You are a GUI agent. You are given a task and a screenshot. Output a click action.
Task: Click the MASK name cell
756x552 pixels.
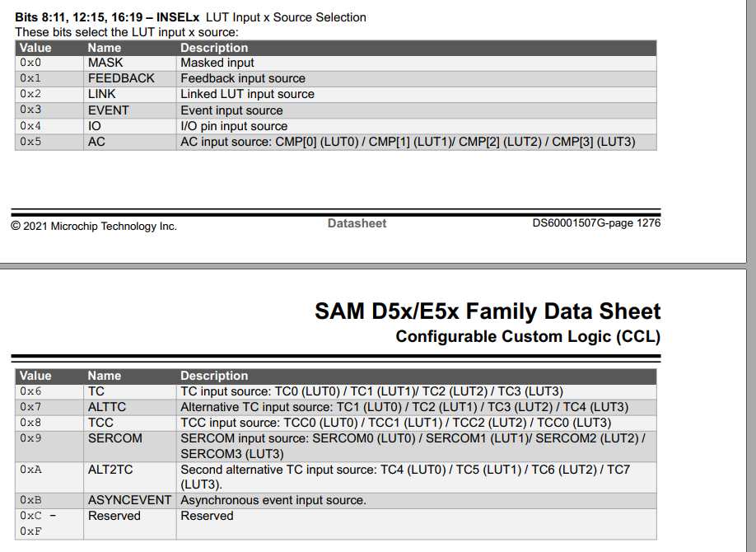(x=105, y=63)
